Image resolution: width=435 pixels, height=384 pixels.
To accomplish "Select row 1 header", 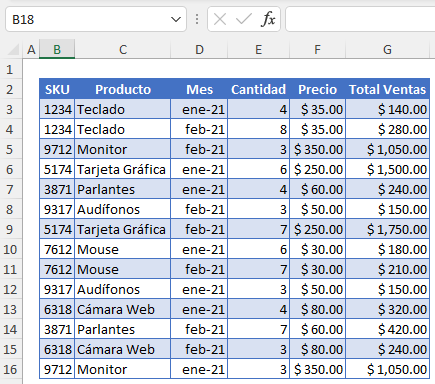I will (10, 69).
